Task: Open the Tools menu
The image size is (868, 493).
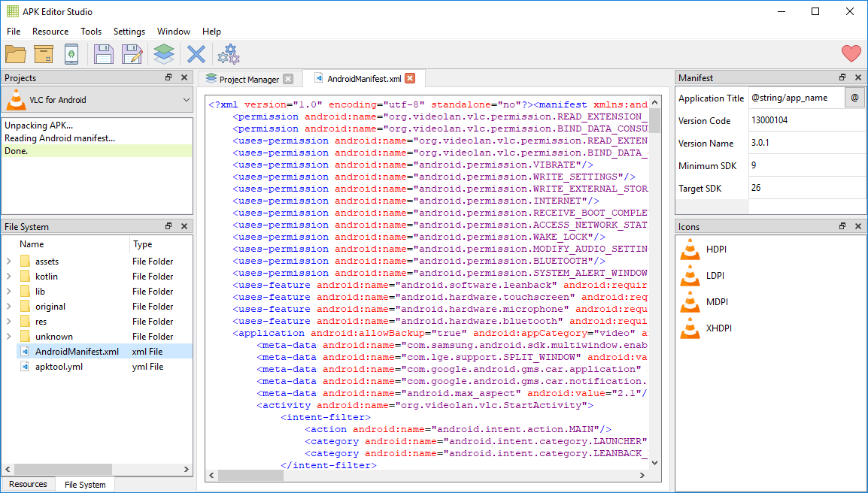Action: [91, 32]
